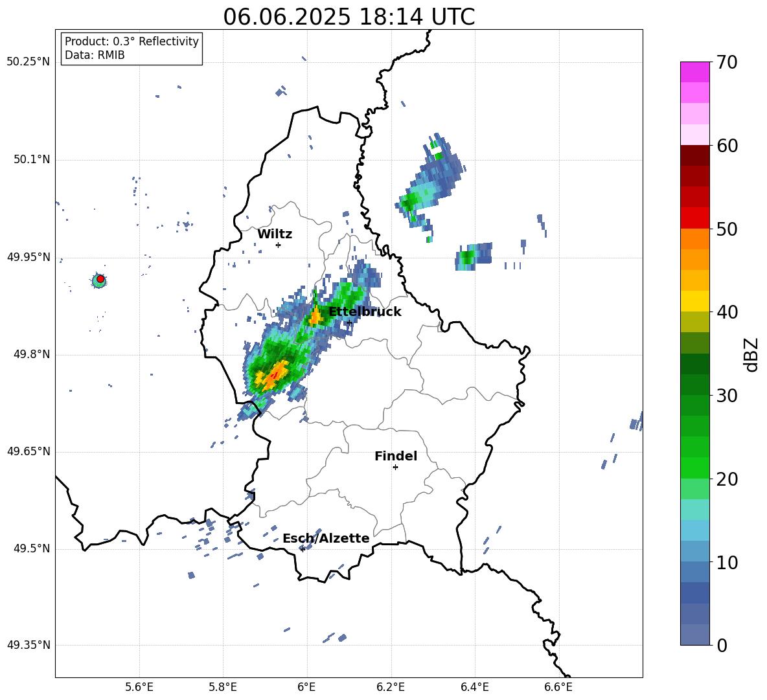The width and height of the screenshot is (767, 700).
Task: Click the strongest orange storm core southwest of Ettelbruck
Action: coord(273,376)
